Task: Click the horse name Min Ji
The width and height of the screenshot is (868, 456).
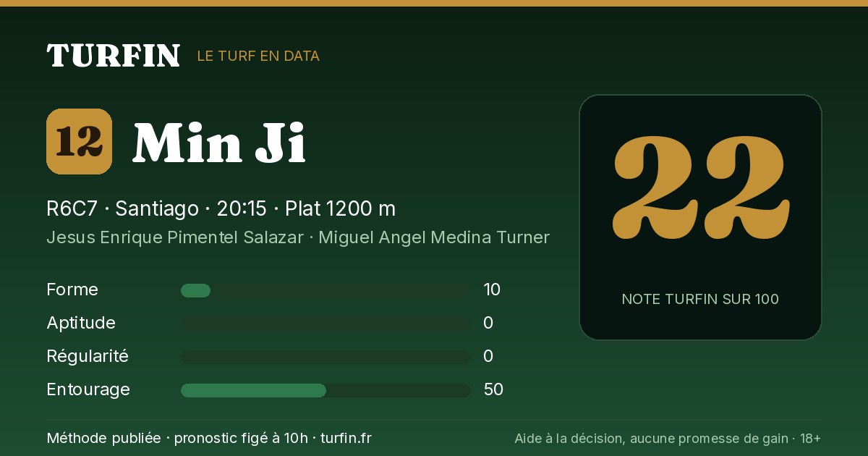Action: pyautogui.click(x=219, y=143)
